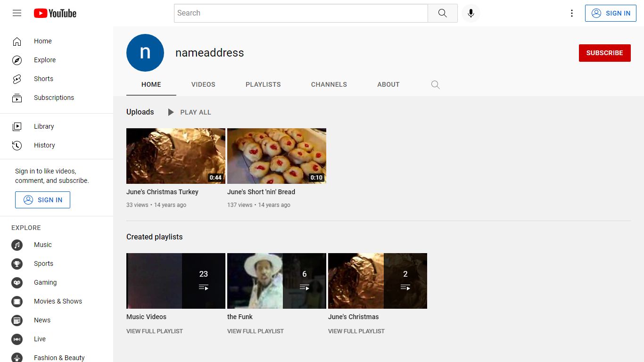Click the Uploads section heading
The width and height of the screenshot is (644, 362).
tap(140, 112)
